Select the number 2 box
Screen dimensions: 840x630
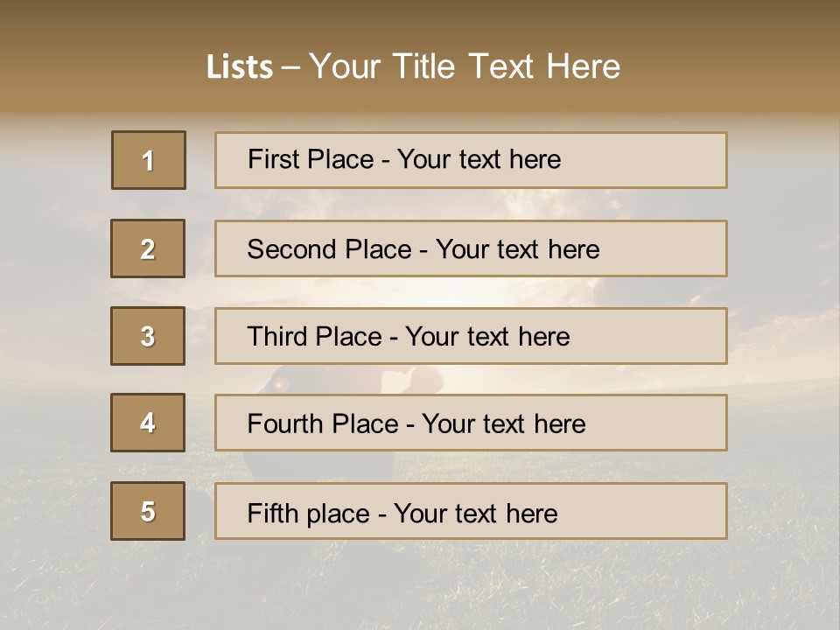coord(148,248)
